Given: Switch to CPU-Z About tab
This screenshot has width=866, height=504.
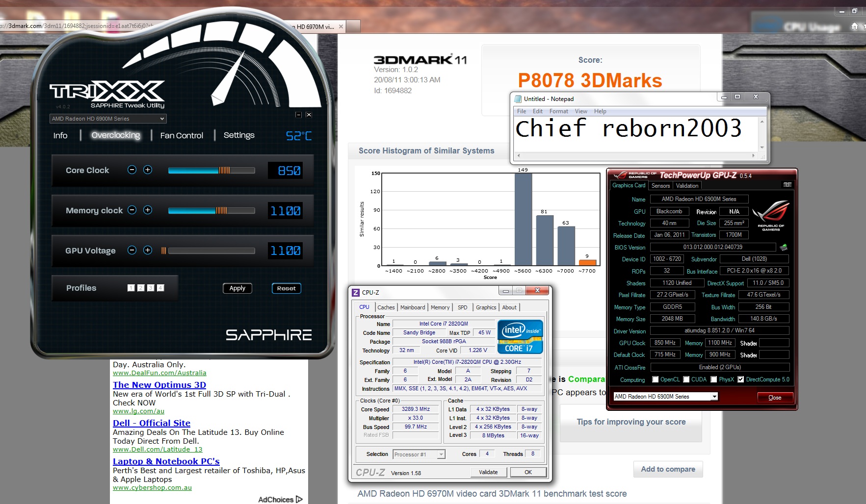Looking at the screenshot, I should point(509,307).
